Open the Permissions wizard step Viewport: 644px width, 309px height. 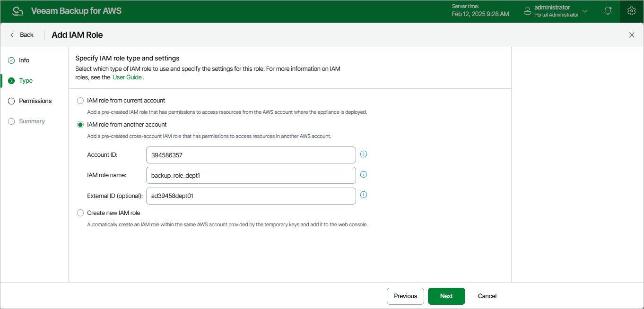(x=35, y=101)
